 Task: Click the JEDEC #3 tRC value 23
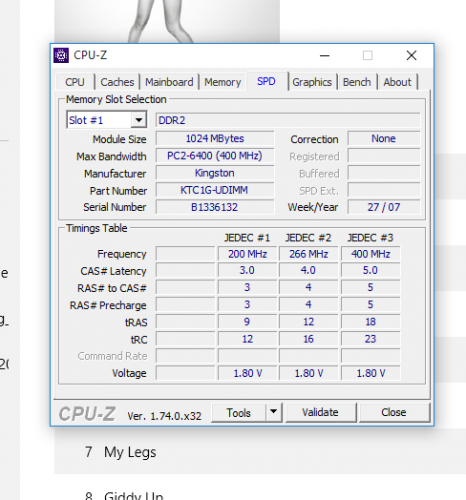coord(371,339)
